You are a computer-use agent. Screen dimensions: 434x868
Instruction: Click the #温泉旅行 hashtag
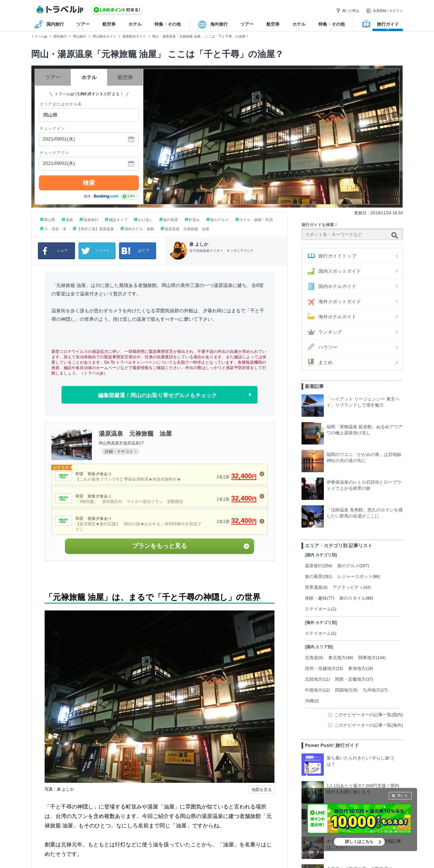tap(89, 220)
